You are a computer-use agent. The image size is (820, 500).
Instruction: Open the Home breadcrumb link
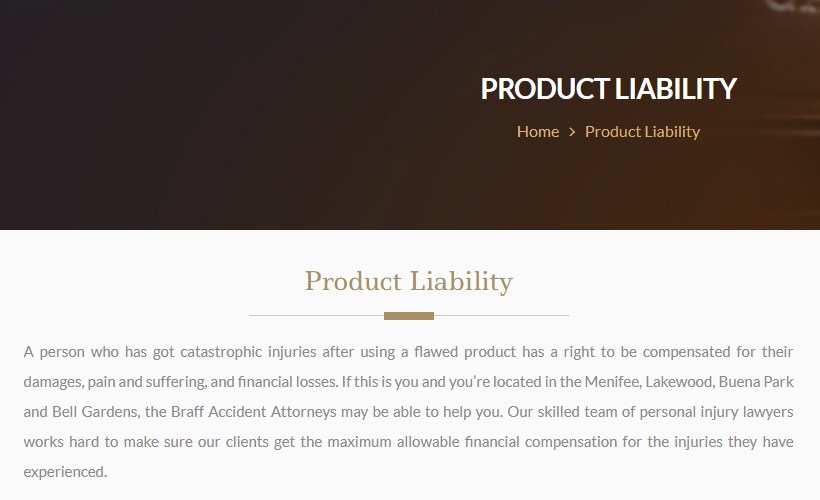(x=538, y=131)
